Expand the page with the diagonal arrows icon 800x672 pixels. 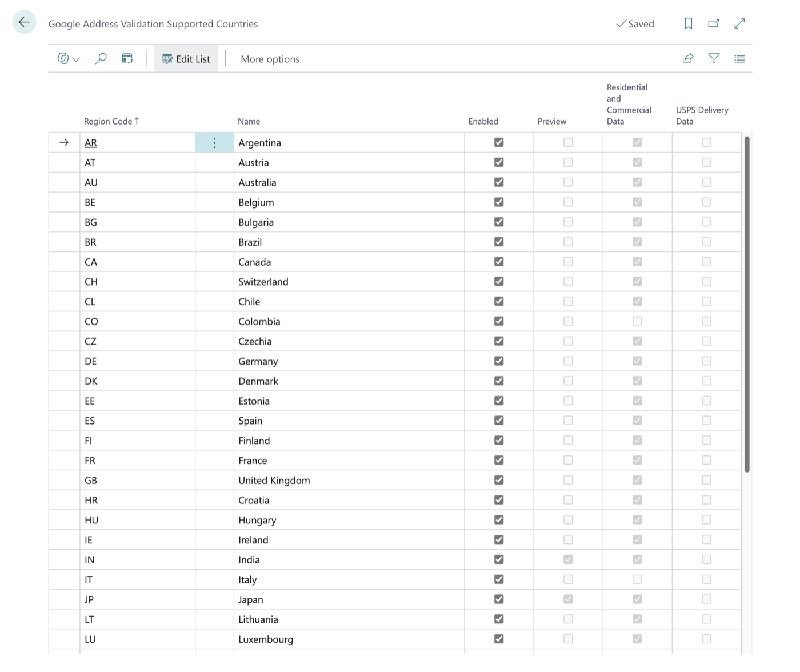739,23
